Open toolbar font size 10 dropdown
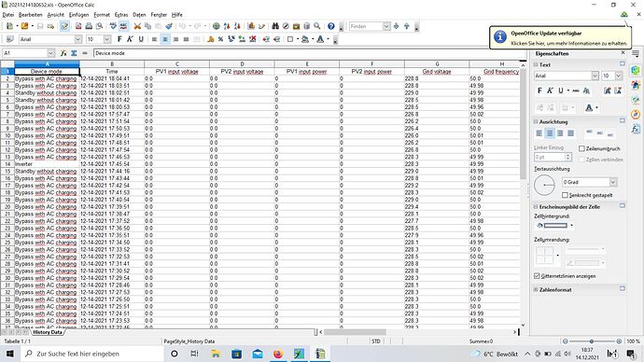Screen dimensions: 644x362 point(107,39)
